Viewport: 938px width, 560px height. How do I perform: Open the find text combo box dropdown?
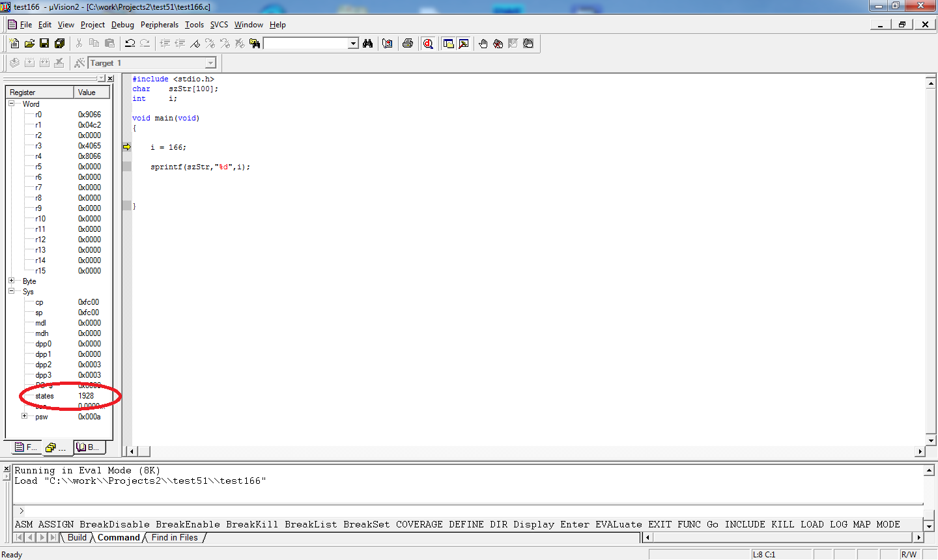(353, 44)
